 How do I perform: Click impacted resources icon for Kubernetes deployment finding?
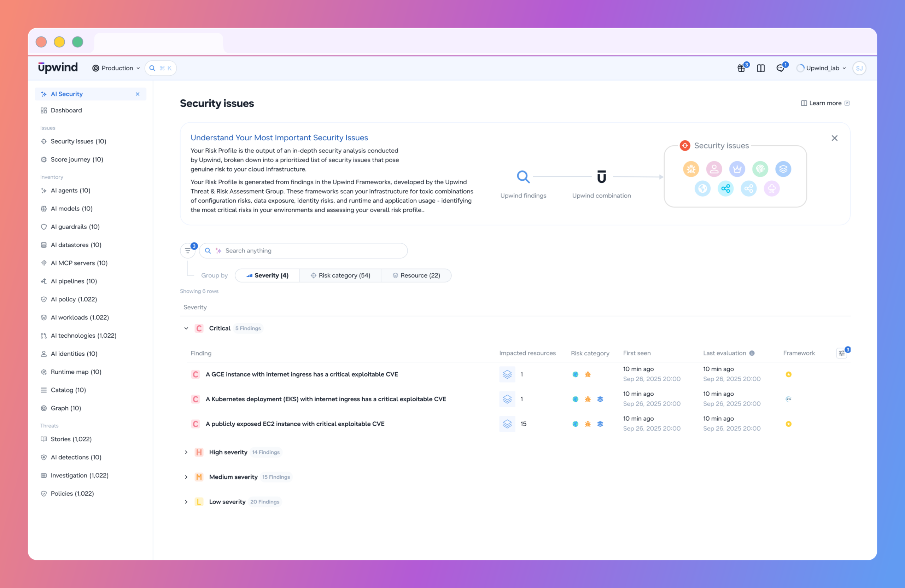pos(507,399)
